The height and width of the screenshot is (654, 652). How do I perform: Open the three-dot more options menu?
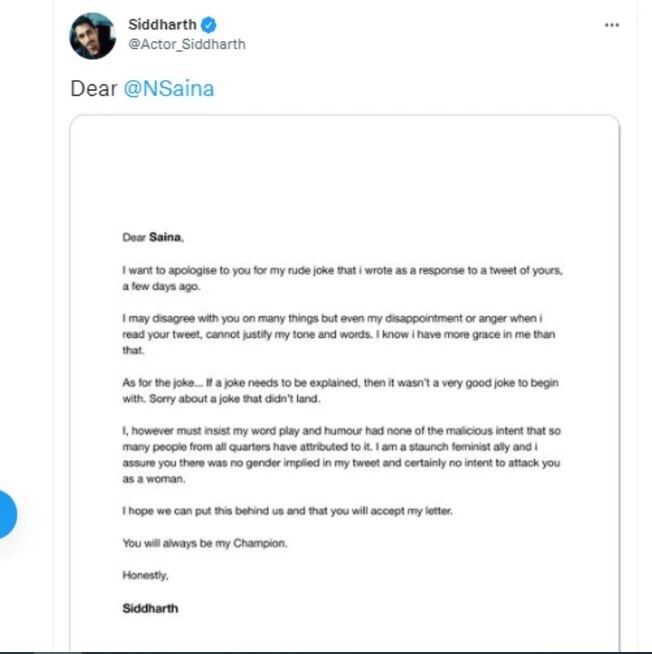[612, 25]
